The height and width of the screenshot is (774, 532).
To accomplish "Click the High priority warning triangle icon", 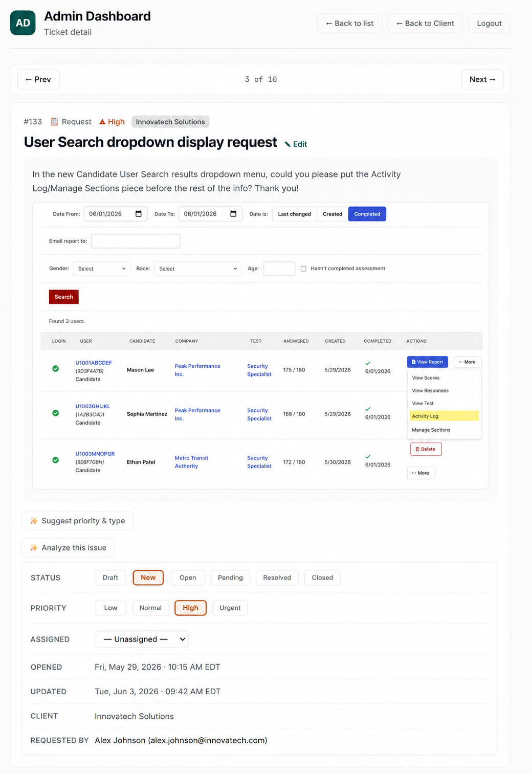I will coord(102,122).
